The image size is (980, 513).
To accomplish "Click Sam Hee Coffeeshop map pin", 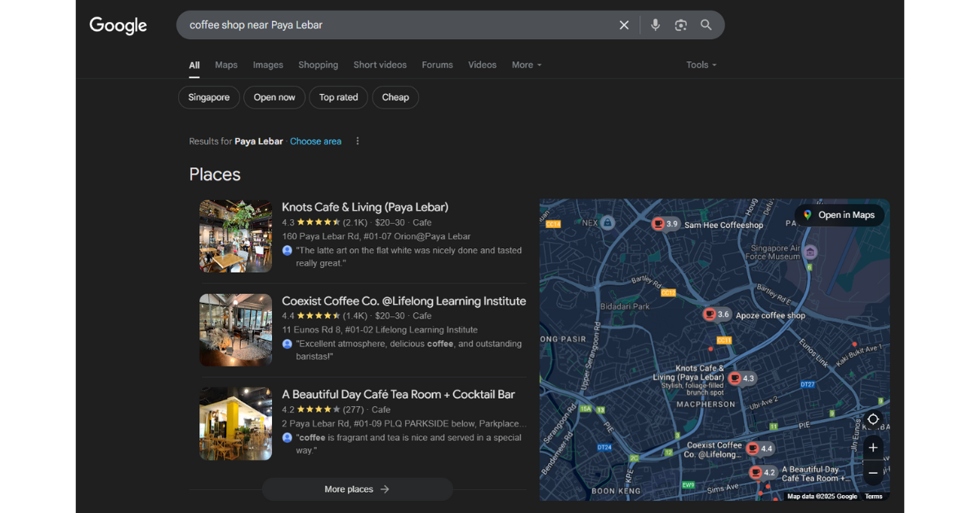I will point(659,224).
